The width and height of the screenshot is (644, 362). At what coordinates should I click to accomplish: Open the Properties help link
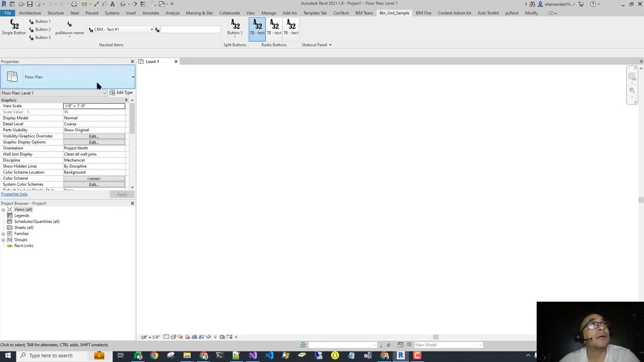pos(14,194)
